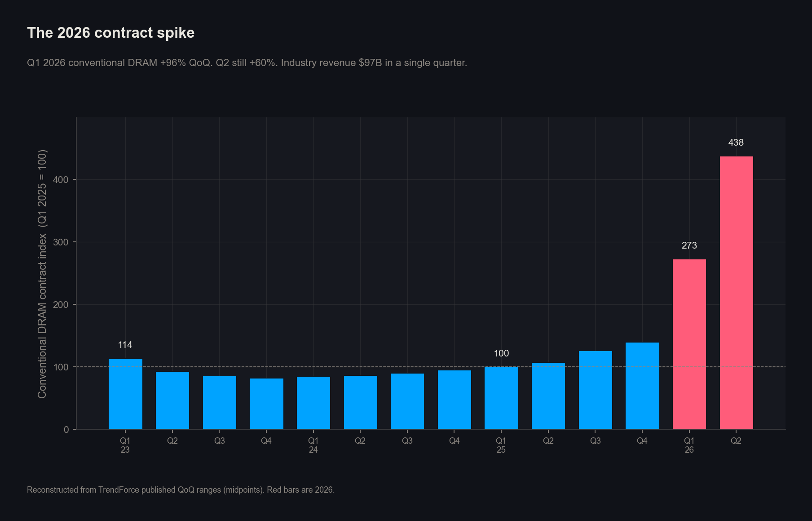The image size is (812, 521).
Task: Click the blue Q1 23 bar labeled 114
Action: [125, 394]
